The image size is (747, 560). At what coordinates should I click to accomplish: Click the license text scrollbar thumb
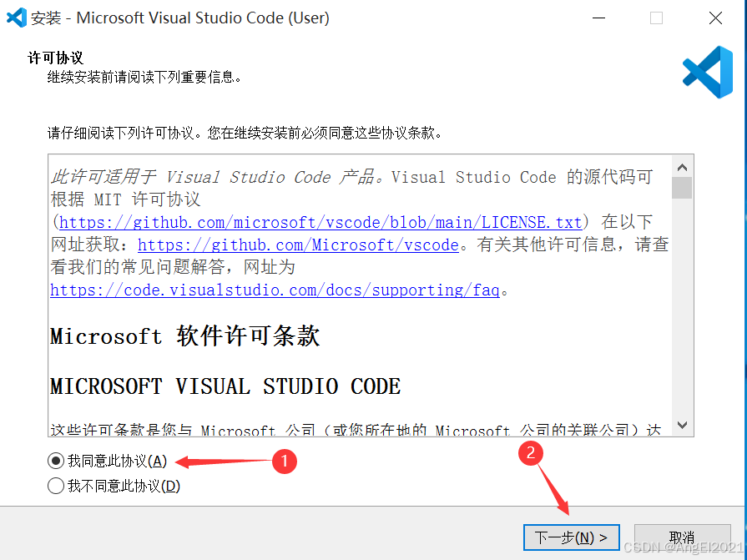[682, 188]
